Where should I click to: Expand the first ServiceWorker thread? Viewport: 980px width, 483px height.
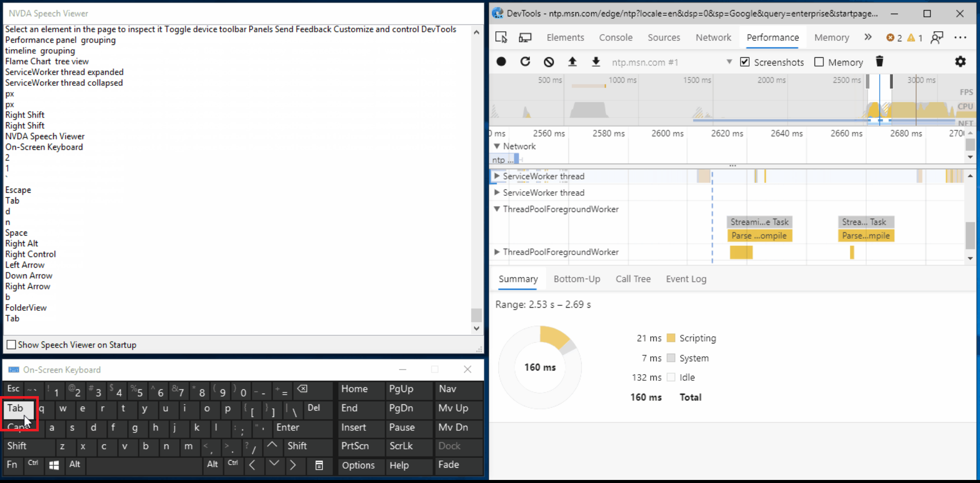[x=497, y=176]
